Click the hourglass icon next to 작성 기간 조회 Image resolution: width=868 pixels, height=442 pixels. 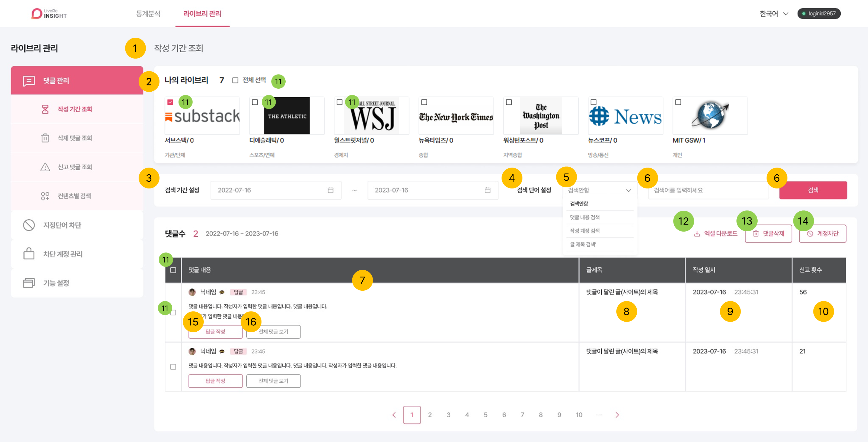45,109
